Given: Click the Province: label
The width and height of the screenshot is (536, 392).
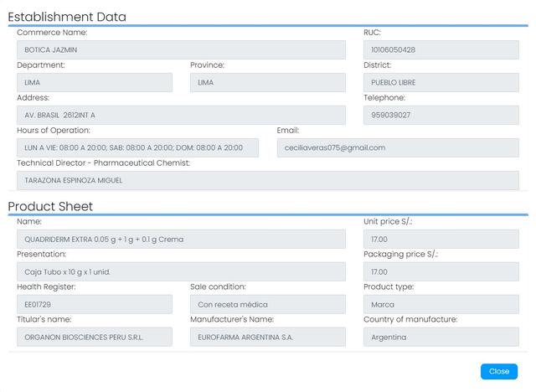Looking at the screenshot, I should 207,65.
